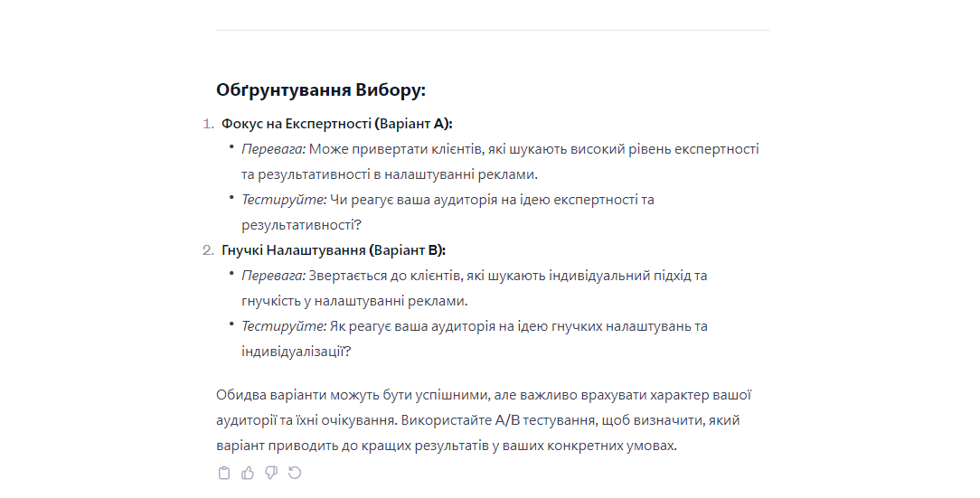Viewport: 980px width, 498px height.
Task: Click the heading "Обґрунтування Вибору:"
Action: (x=320, y=90)
